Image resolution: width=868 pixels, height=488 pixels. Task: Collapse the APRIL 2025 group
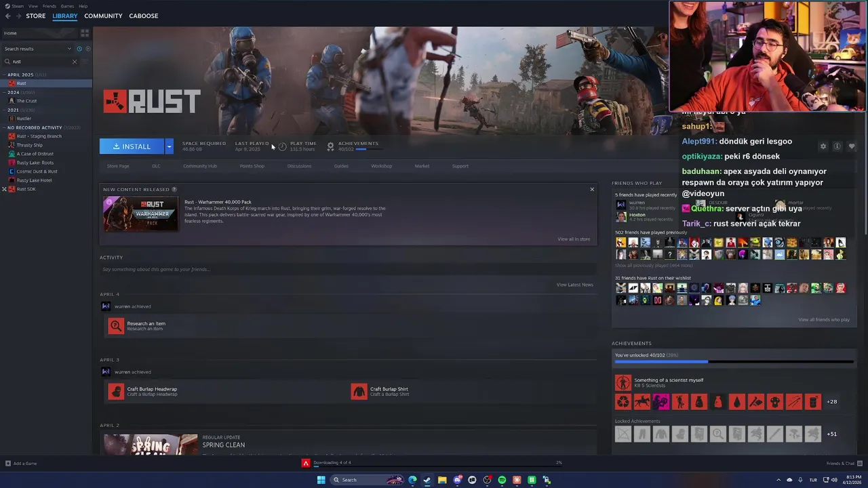[x=5, y=75]
